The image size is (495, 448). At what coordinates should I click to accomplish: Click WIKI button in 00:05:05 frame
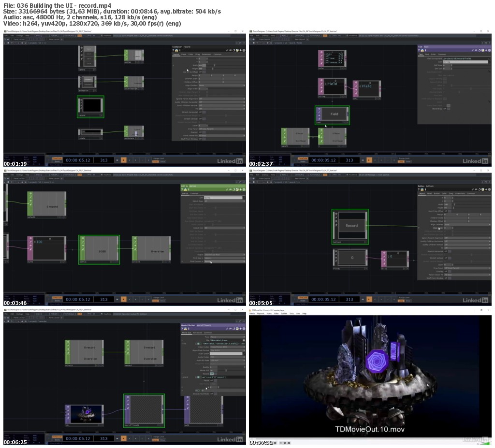coord(284,175)
